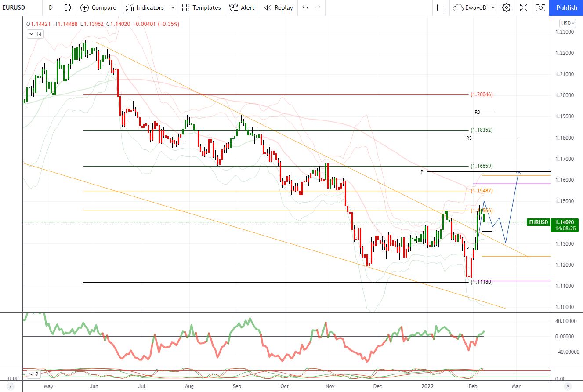583x392 pixels.
Task: Toggle auto scale A button at bottom right
Action: point(567,386)
